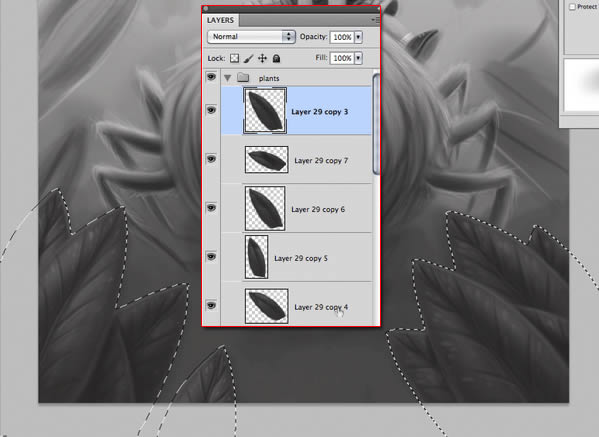
Task: Close the Layers panel
Action: (206, 8)
